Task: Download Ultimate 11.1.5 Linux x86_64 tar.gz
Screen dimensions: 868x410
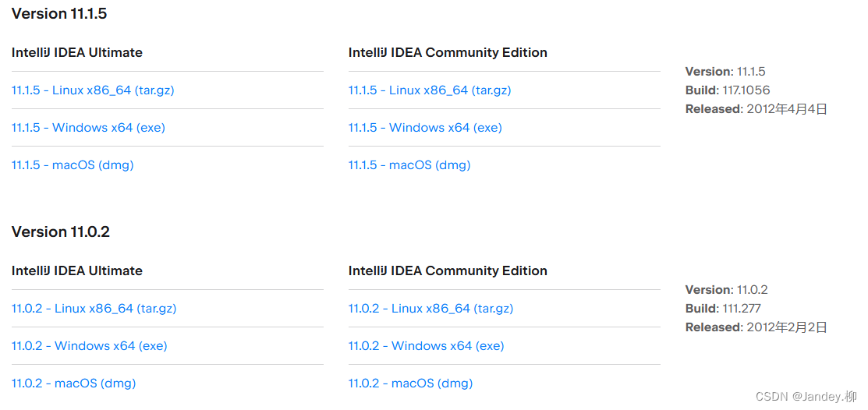Action: 93,90
